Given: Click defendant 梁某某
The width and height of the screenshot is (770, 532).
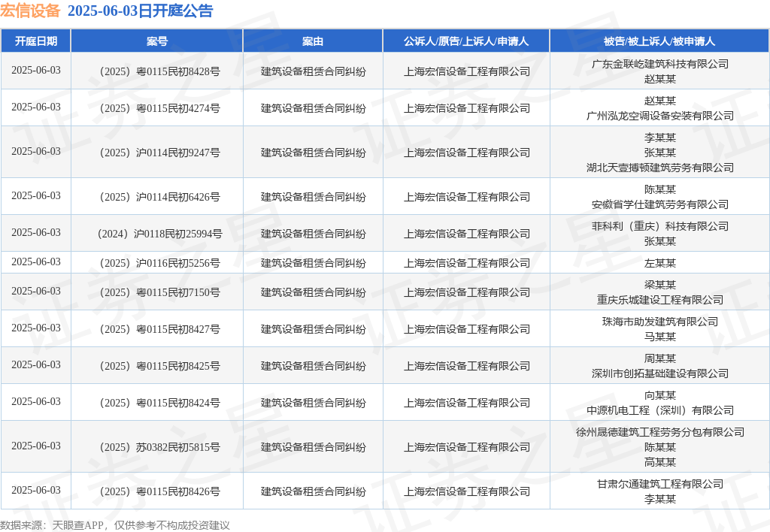Looking at the screenshot, I should pyautogui.click(x=659, y=285).
